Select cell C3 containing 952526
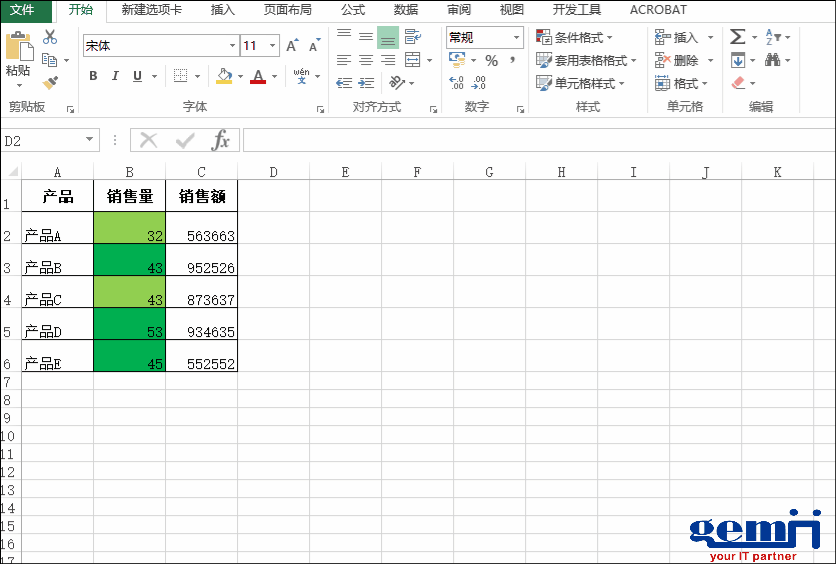The width and height of the screenshot is (836, 564). [202, 267]
